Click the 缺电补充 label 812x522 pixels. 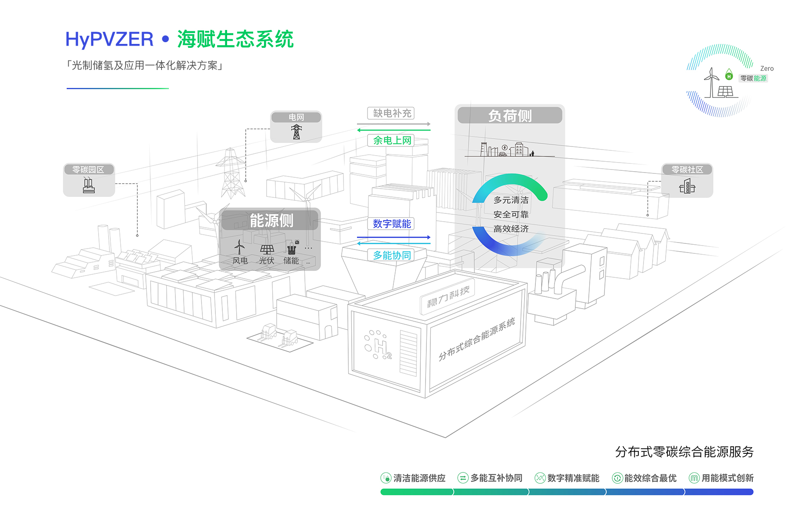(x=391, y=113)
